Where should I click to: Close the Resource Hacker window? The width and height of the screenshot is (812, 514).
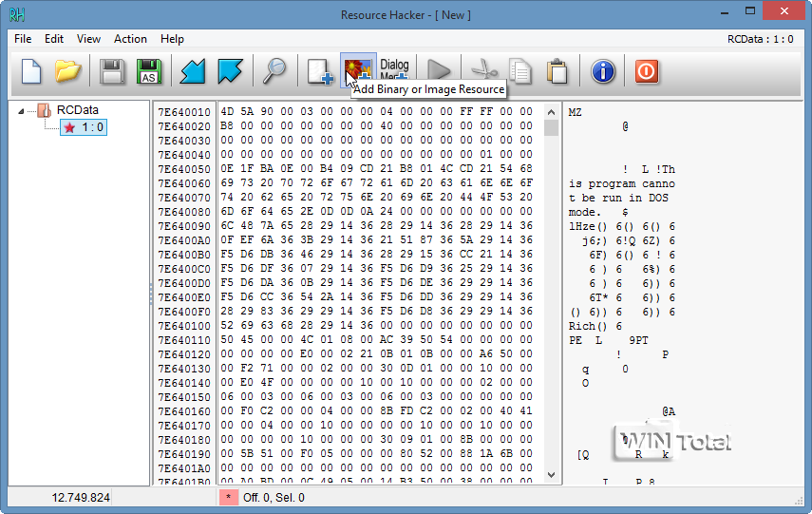point(784,10)
